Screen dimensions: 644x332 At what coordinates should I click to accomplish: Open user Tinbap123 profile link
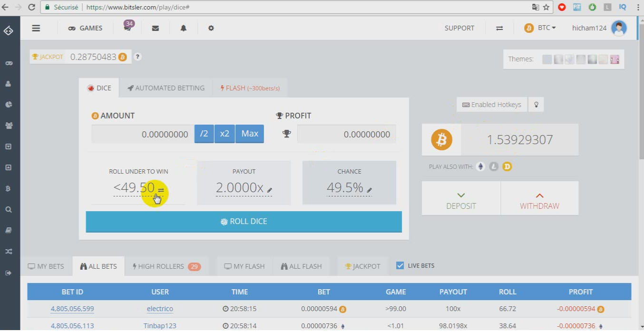click(x=160, y=326)
